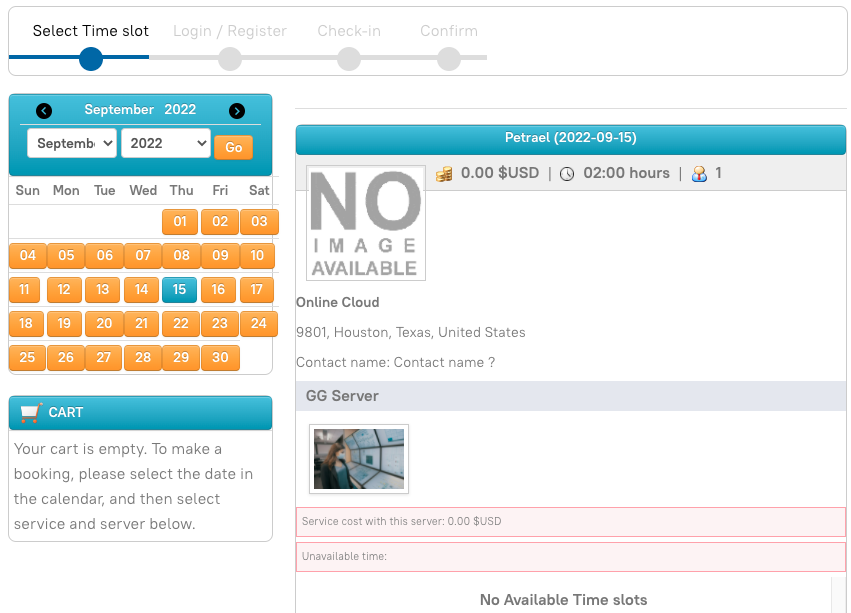The width and height of the screenshot is (851, 613).
Task: Click the No Image Available placeholder
Action: click(x=365, y=223)
